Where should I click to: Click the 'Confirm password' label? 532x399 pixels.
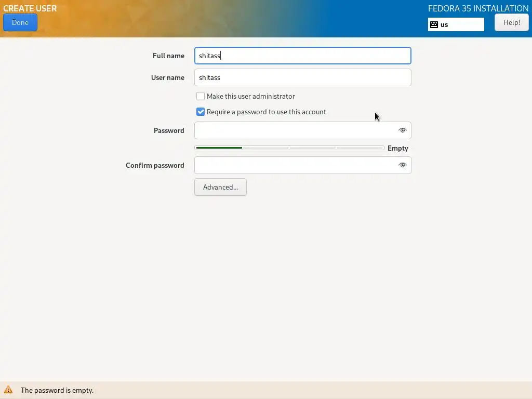pyautogui.click(x=155, y=165)
